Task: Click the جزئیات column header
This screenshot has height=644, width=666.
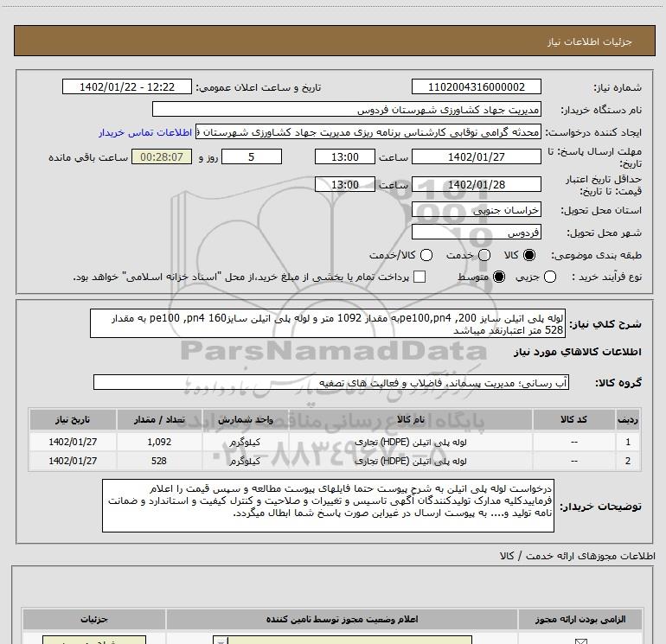Action: tap(94, 620)
